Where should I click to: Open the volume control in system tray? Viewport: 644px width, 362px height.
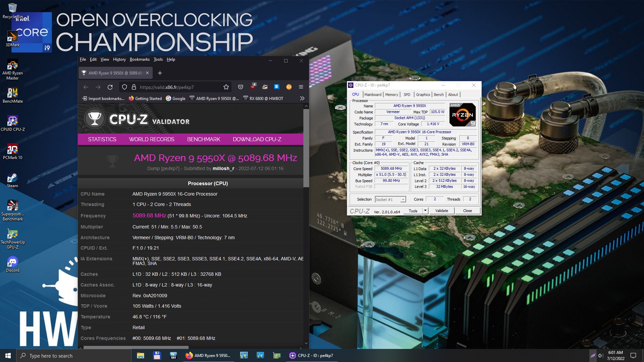(x=601, y=356)
